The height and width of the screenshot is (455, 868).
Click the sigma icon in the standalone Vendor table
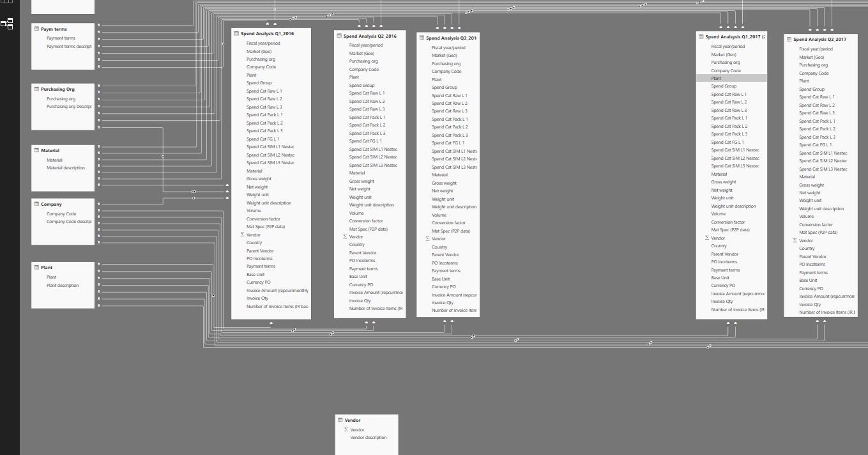[346, 429]
